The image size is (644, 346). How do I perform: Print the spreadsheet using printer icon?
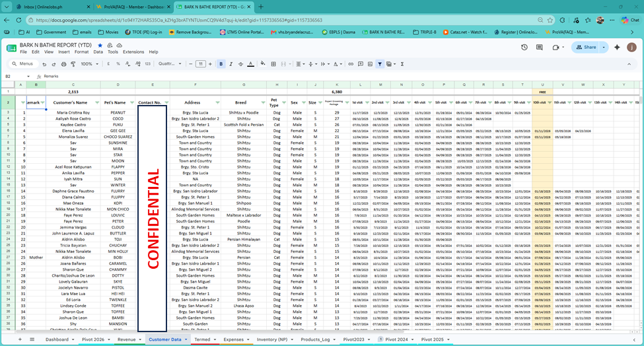[63, 64]
